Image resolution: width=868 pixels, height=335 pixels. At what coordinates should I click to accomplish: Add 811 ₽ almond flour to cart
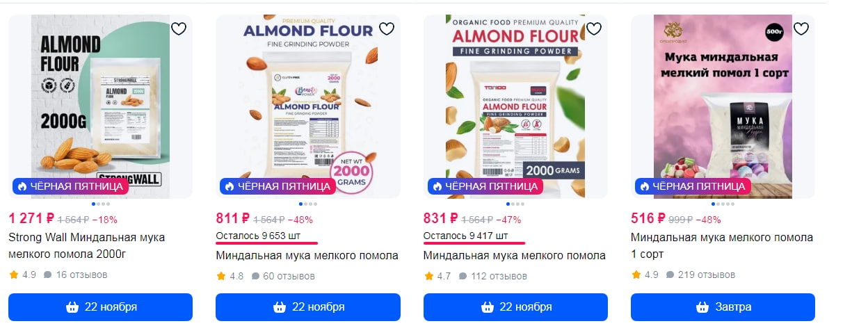pyautogui.click(x=308, y=307)
